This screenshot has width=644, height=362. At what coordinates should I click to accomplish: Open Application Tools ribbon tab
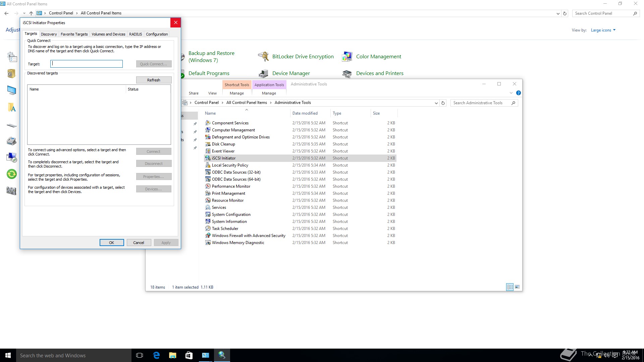coord(269,85)
